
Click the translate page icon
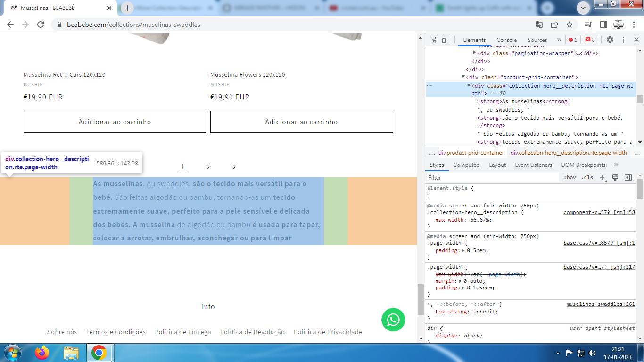[x=539, y=25]
